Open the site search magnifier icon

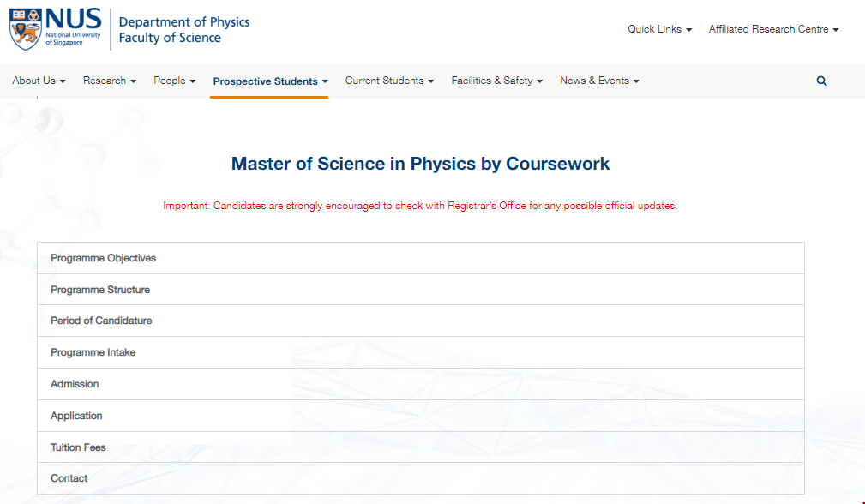tap(821, 81)
